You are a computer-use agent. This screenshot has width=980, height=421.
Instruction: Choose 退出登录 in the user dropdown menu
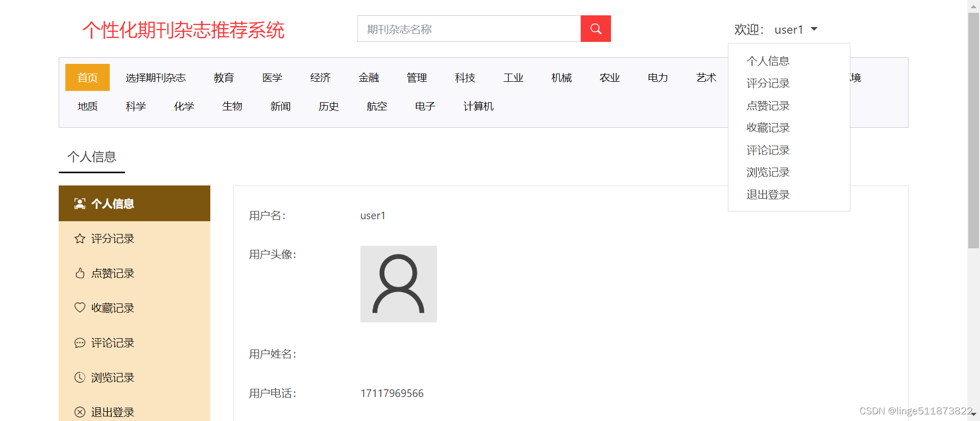coord(768,195)
